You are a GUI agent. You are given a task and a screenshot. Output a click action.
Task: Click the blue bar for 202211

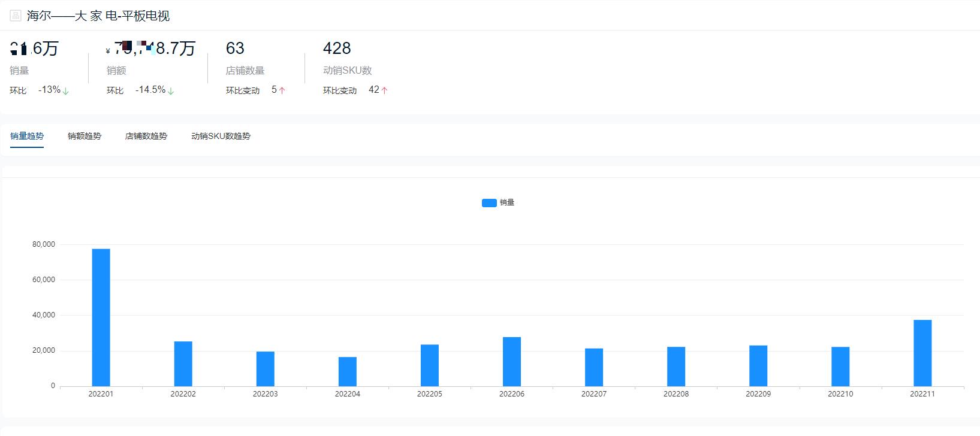point(922,353)
